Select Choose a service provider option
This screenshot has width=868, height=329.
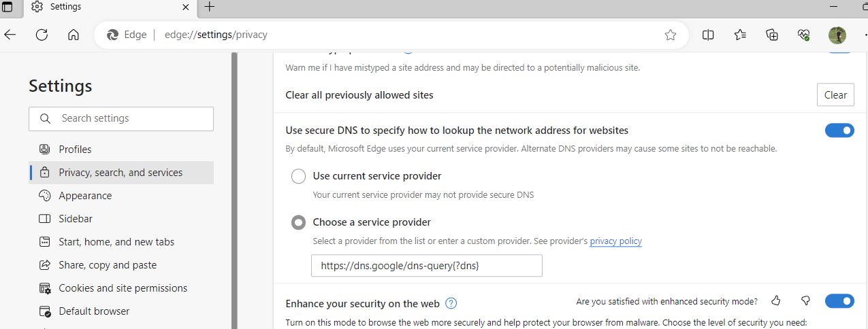298,222
